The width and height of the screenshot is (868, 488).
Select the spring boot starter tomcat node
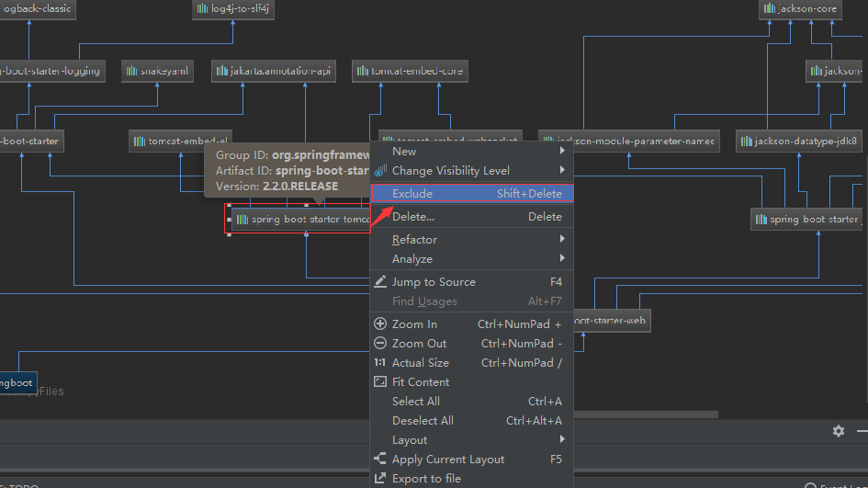coord(300,220)
